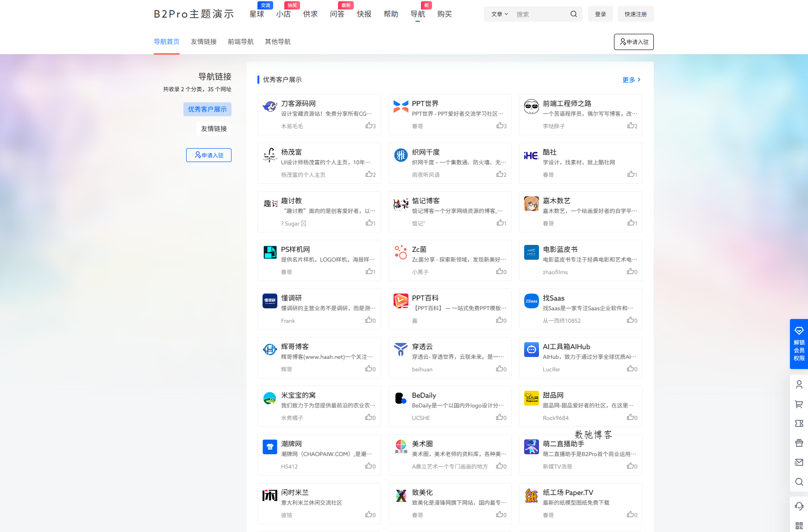Select the sidebar 友情链接 category
The height and width of the screenshot is (532, 808).
click(x=214, y=129)
